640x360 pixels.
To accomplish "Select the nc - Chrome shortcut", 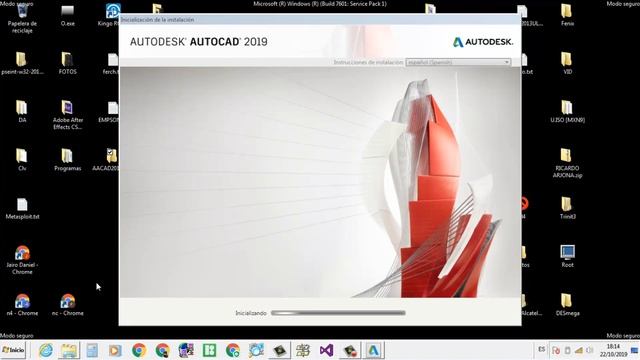I will click(x=68, y=305).
